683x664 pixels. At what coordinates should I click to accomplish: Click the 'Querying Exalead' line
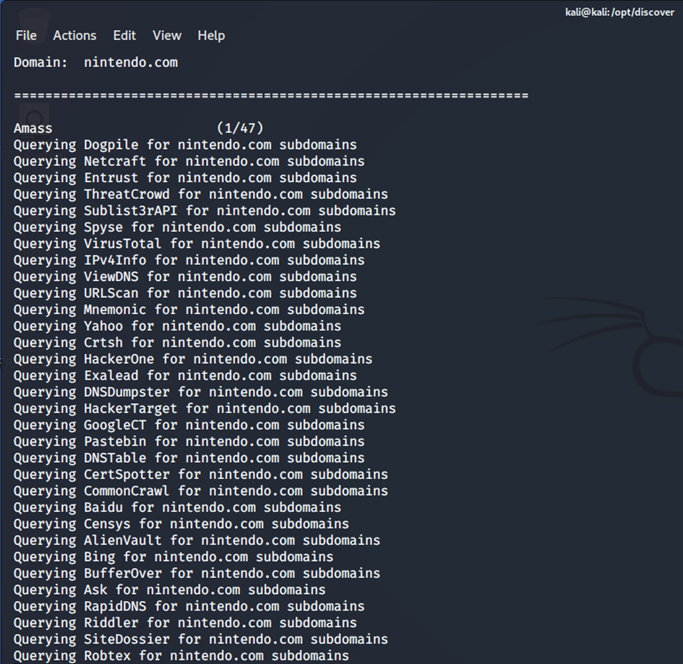(185, 376)
